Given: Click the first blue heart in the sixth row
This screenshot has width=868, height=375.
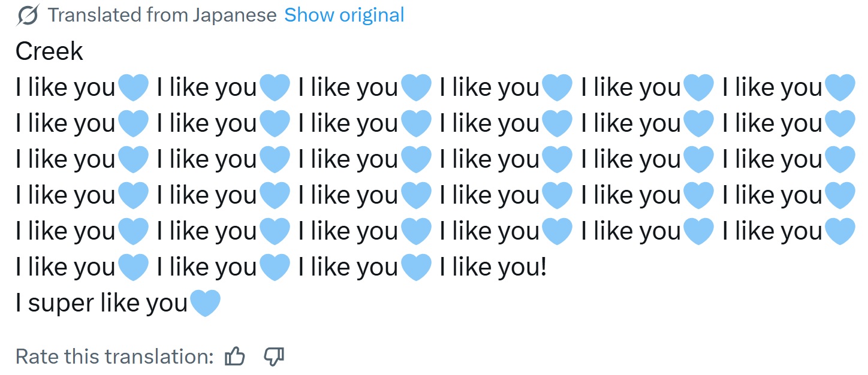Looking at the screenshot, I should 133,268.
